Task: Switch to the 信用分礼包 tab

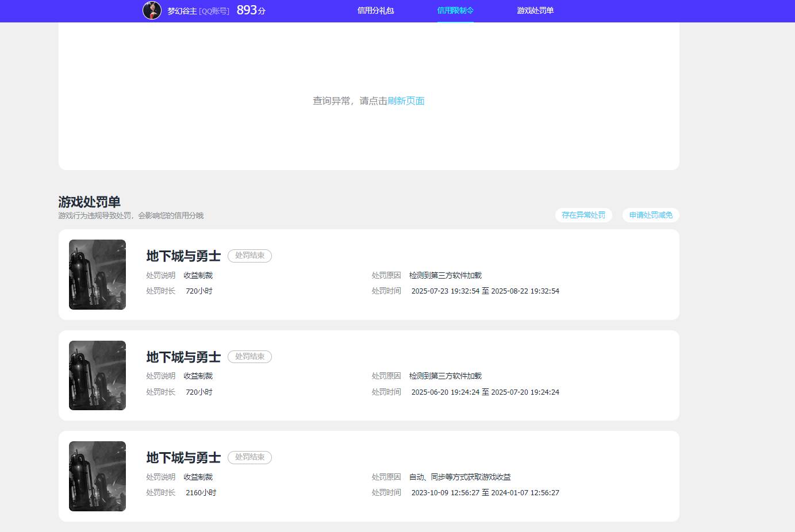Action: coord(375,10)
